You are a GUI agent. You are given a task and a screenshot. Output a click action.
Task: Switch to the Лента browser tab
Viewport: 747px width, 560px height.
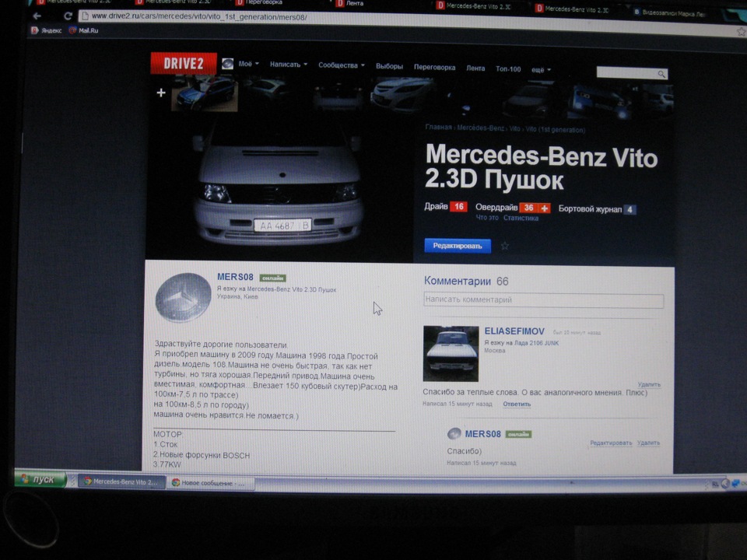(350, 3)
